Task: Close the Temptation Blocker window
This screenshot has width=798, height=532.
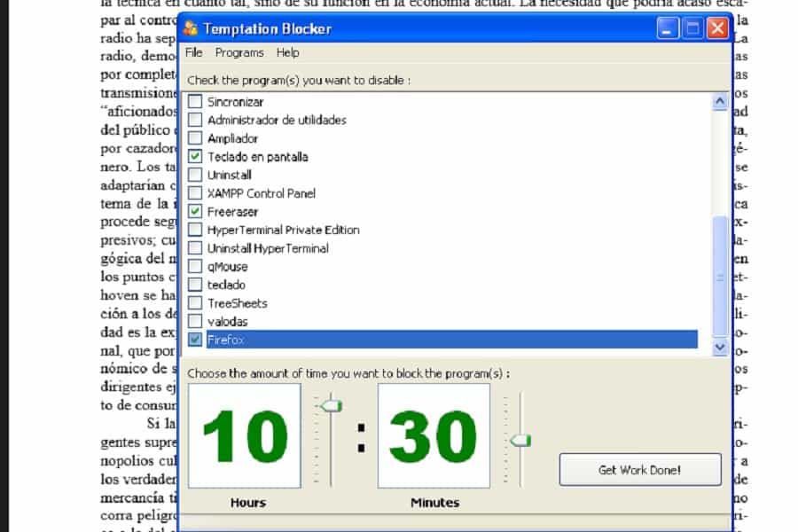Action: (717, 28)
